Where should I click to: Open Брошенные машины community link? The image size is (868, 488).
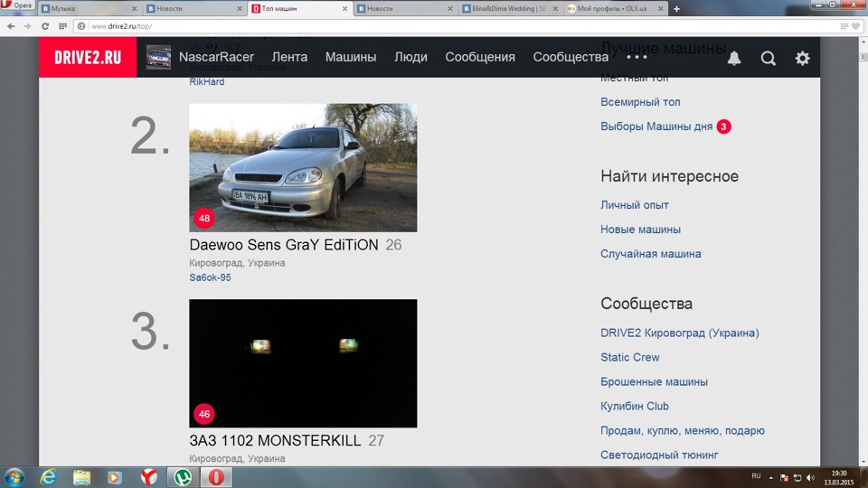(x=654, y=381)
